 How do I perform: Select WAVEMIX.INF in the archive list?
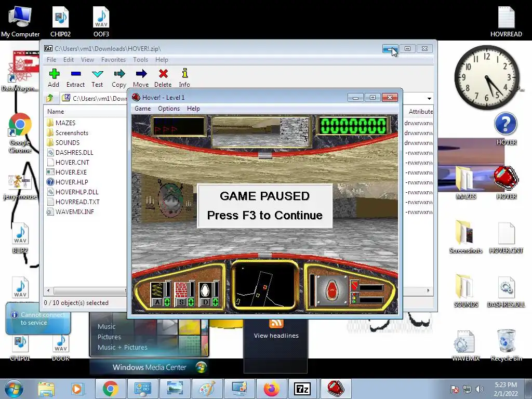point(70,211)
